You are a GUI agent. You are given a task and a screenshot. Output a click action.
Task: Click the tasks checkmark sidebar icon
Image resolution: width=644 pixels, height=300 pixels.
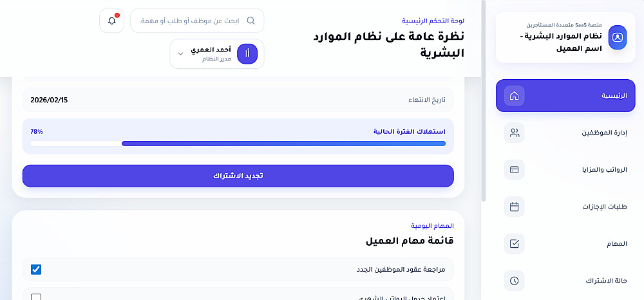click(x=514, y=244)
